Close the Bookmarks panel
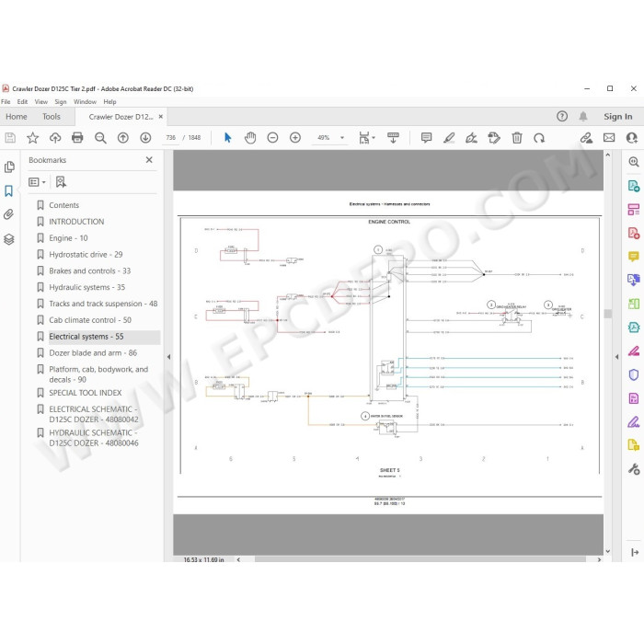This screenshot has width=644, height=644. point(149,160)
